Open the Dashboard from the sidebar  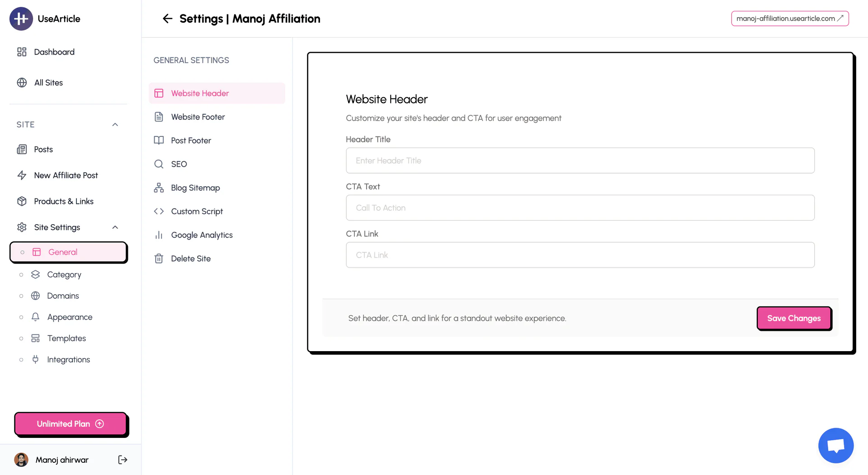point(54,52)
